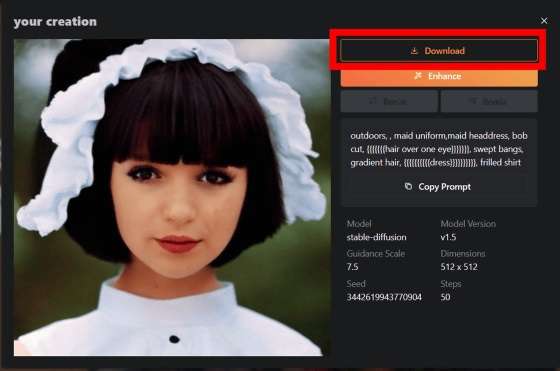Click the model value 'stable-diffusion'
Screen dimensions: 560x371
point(376,237)
